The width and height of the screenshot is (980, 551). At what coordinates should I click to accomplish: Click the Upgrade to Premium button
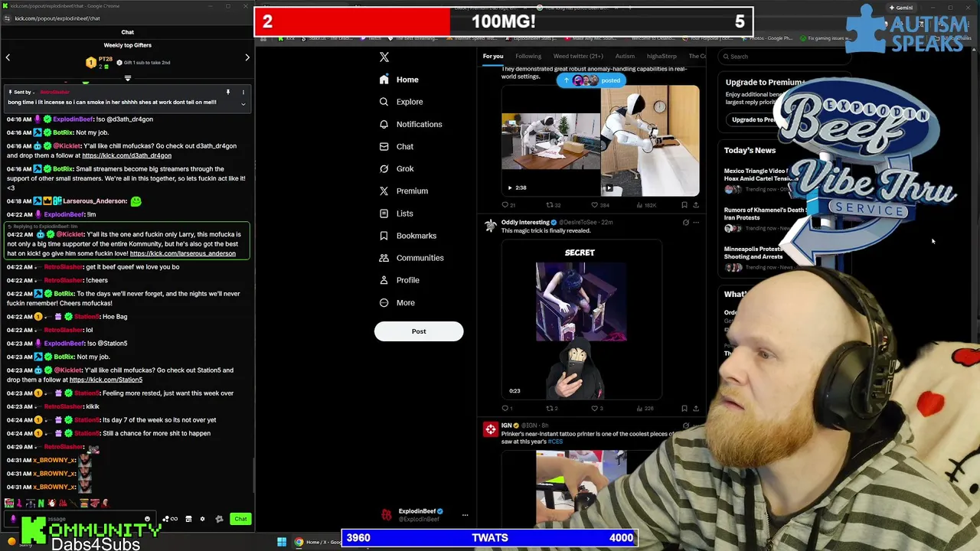click(x=755, y=119)
